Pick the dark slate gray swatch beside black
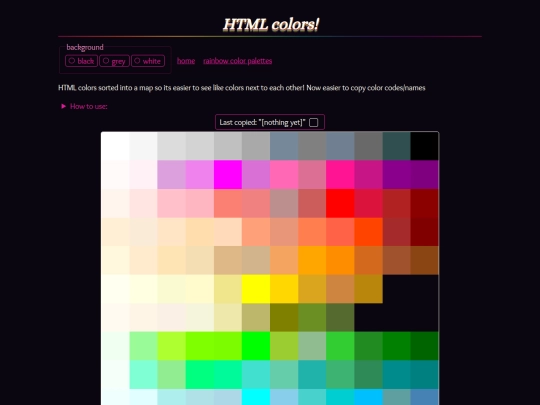 coord(396,146)
